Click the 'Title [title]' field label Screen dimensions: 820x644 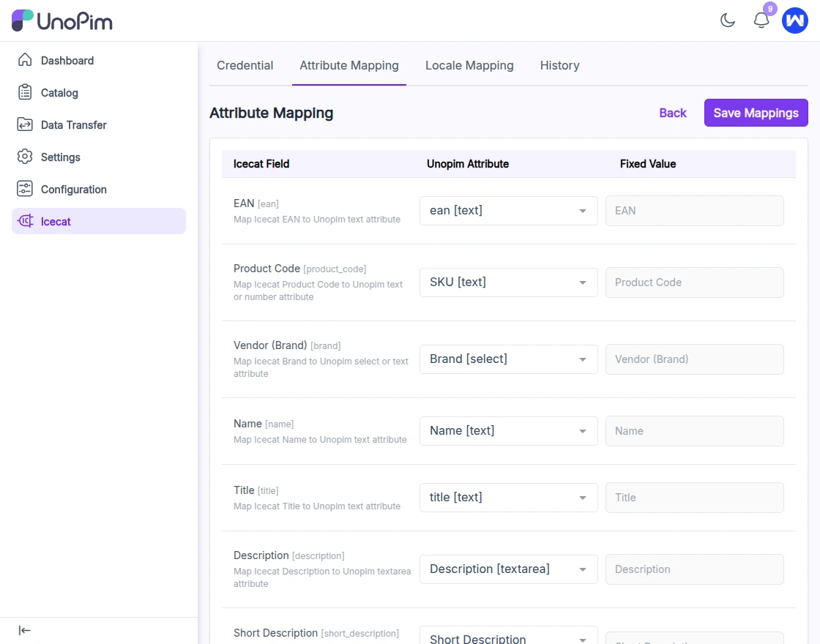tap(256, 490)
